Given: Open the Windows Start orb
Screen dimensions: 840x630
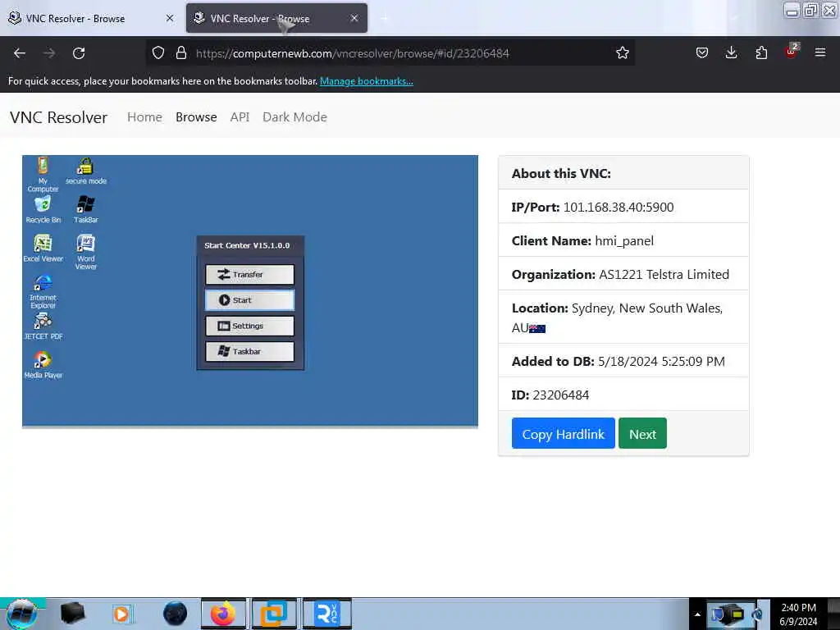Looking at the screenshot, I should (x=21, y=614).
